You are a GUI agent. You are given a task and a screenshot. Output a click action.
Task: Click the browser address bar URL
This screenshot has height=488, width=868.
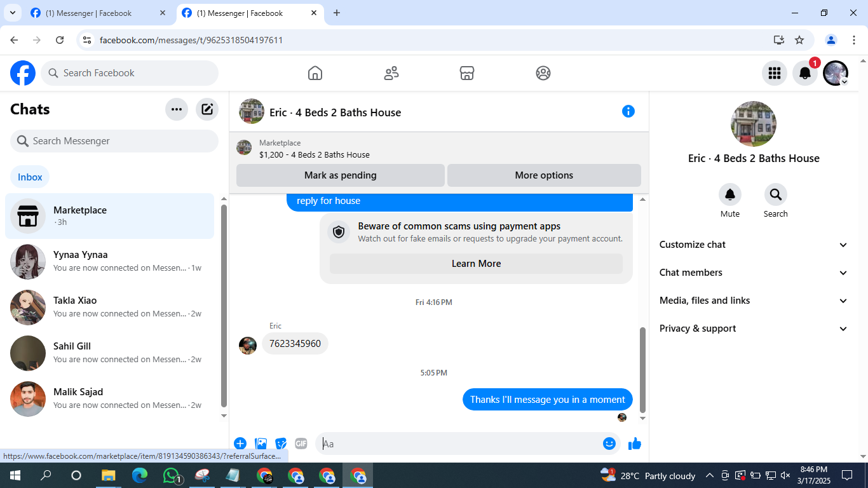coord(191,40)
